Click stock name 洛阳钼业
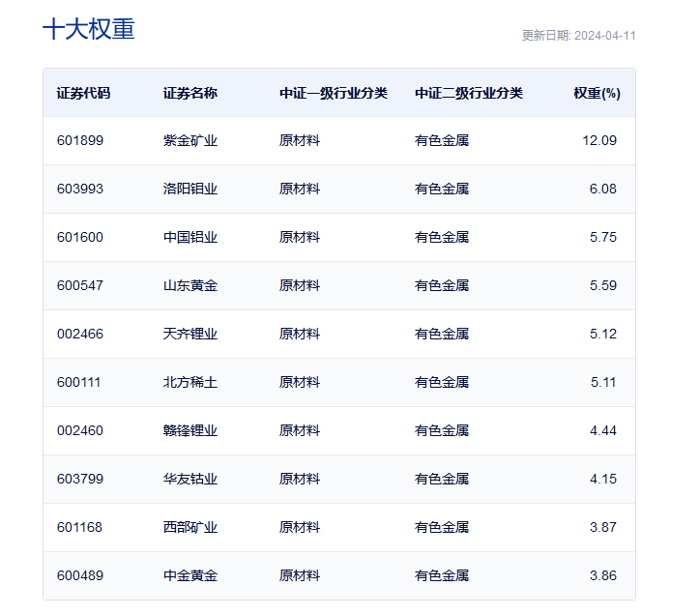The image size is (700, 615). tap(190, 189)
